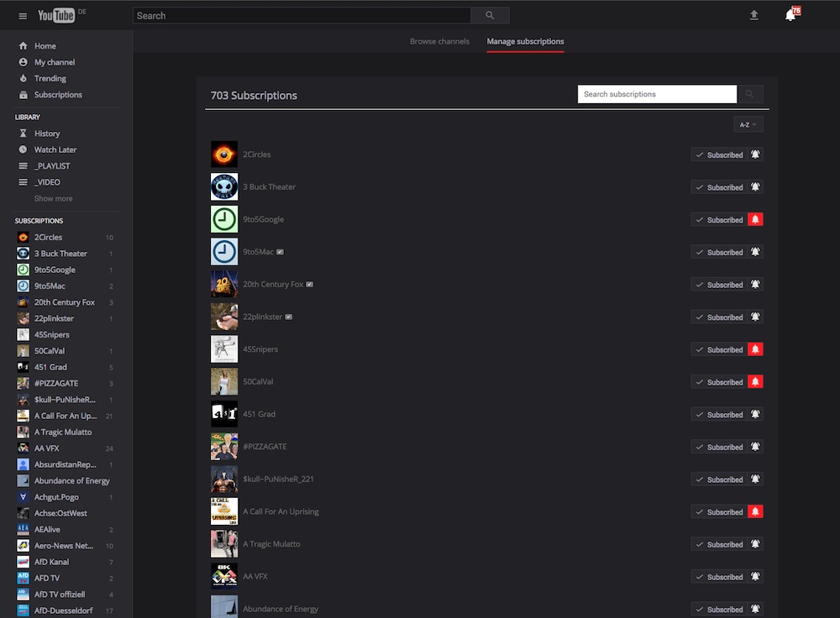Click the main search magnifier button

click(490, 15)
